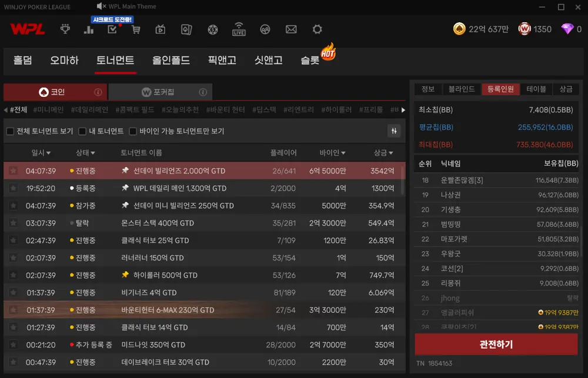Viewport: 588px width, 378px height.
Task: Select 바운티헌터 6-MAX 230억 GTD row
Action: point(205,310)
